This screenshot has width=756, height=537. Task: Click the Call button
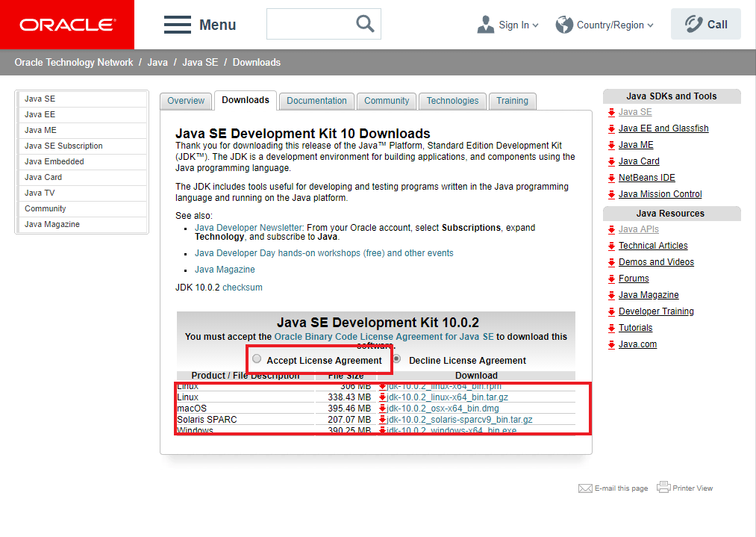tap(706, 24)
